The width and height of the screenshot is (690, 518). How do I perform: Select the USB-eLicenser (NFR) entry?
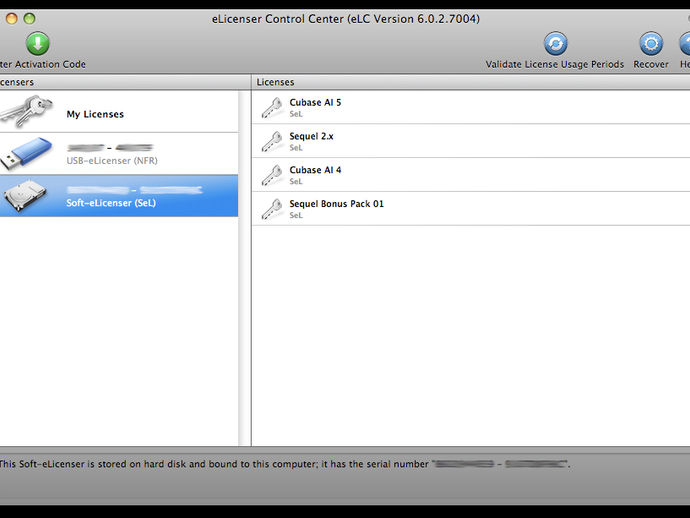click(x=119, y=154)
